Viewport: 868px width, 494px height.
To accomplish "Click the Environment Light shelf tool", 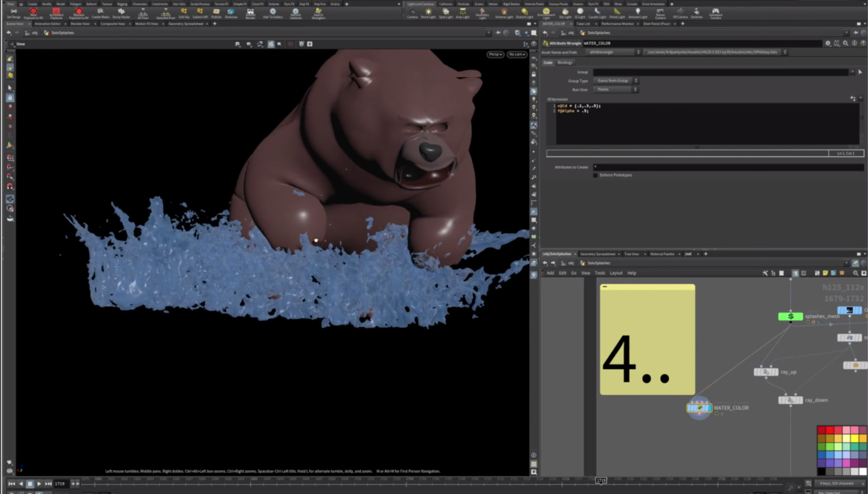I will (x=546, y=13).
